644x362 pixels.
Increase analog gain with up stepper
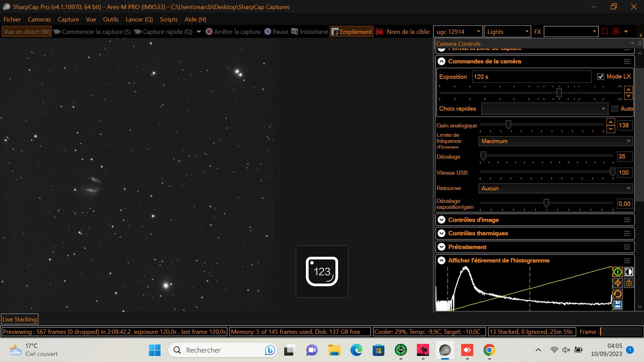[x=611, y=122]
